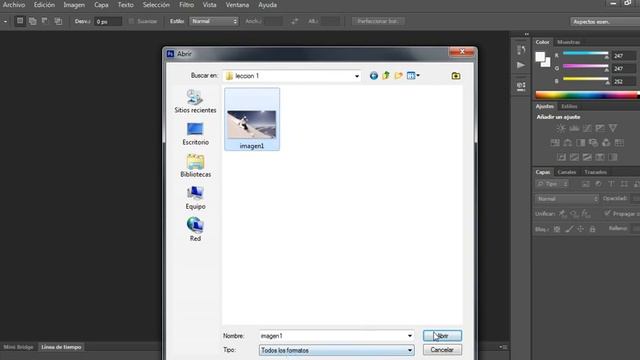This screenshot has height=360, width=640.
Task: Select the Subtract from selection icon
Action: coord(45,21)
